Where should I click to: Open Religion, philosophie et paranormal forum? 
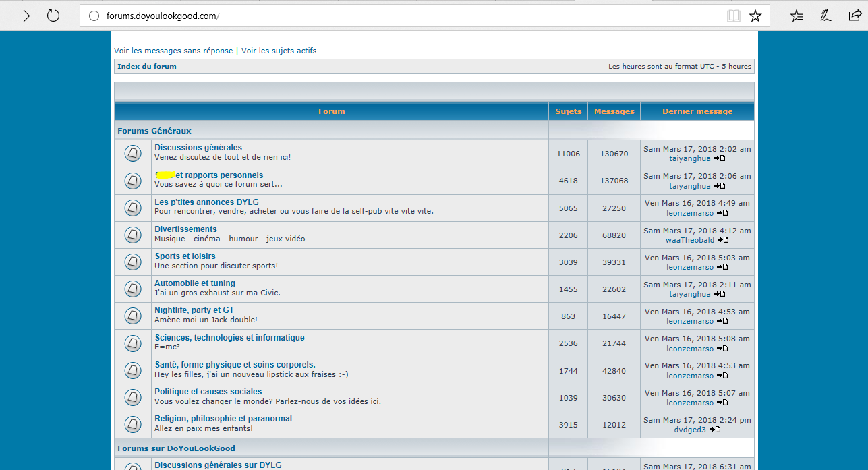coord(223,419)
